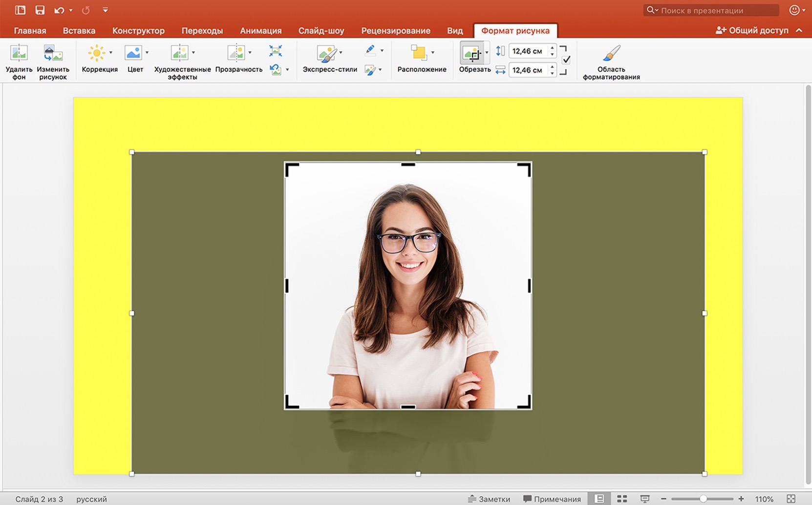Click the fit slide to window icon

point(791,499)
